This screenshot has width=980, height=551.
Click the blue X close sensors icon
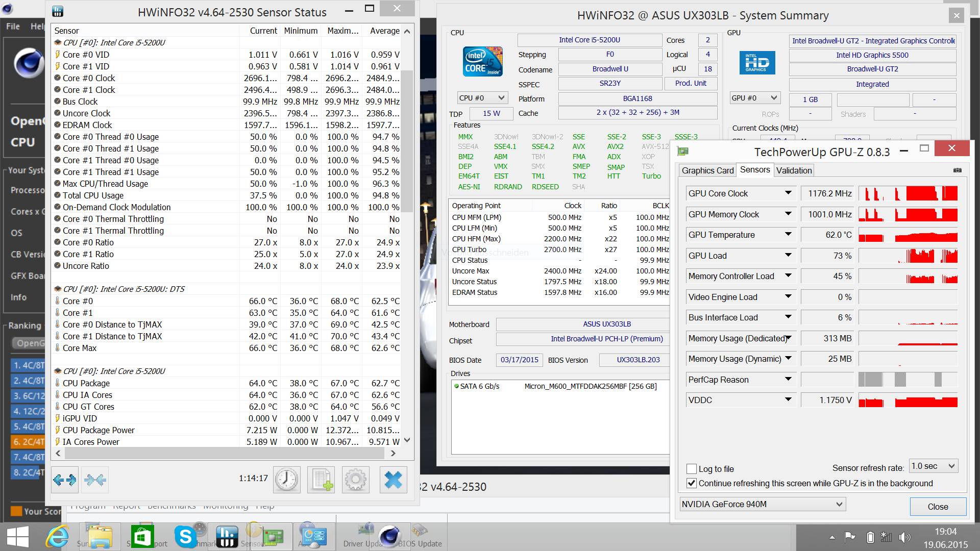393,480
